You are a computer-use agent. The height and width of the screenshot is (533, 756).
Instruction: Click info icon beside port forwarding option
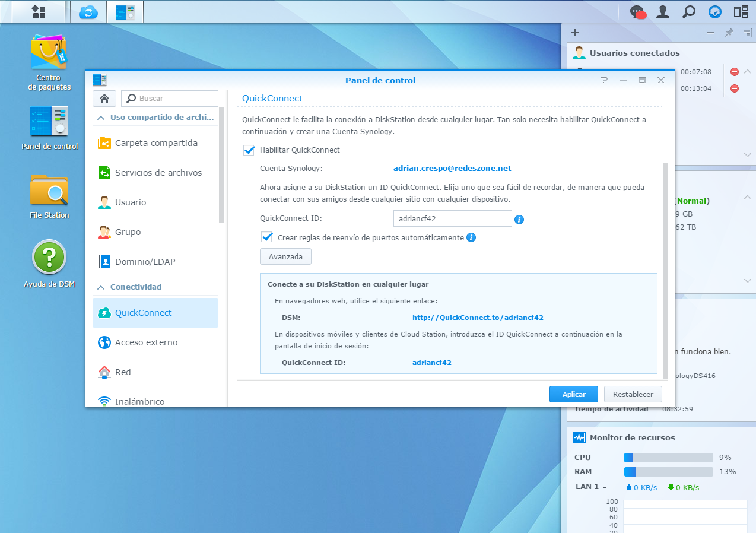point(471,237)
